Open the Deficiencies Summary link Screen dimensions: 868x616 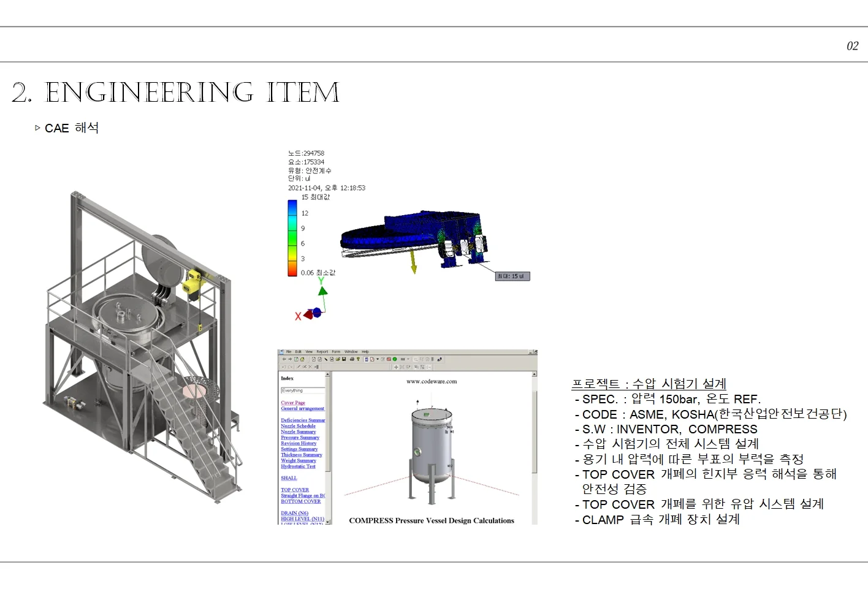coord(303,420)
